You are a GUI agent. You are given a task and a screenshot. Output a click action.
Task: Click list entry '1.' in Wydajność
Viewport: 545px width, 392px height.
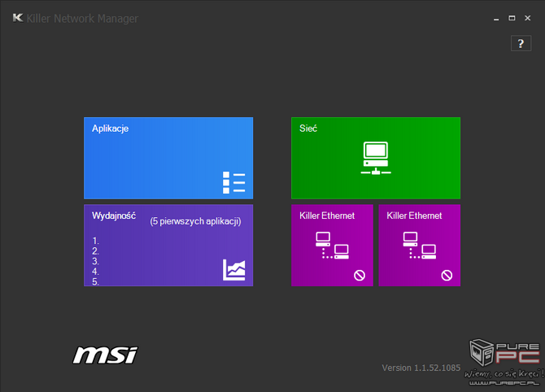point(96,241)
